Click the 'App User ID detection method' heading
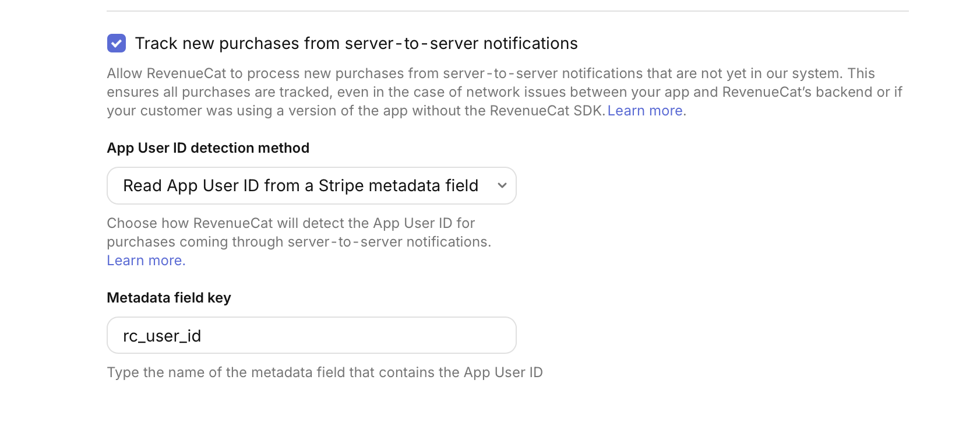 tap(208, 148)
